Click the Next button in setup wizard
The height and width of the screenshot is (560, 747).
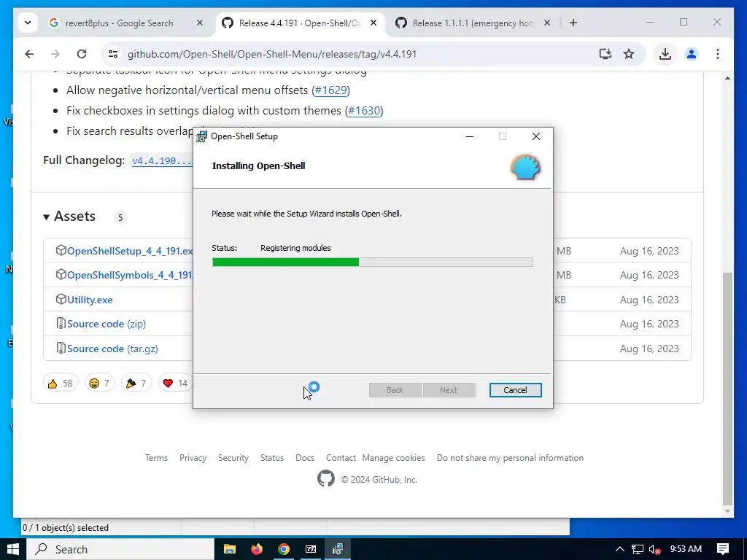pos(449,390)
